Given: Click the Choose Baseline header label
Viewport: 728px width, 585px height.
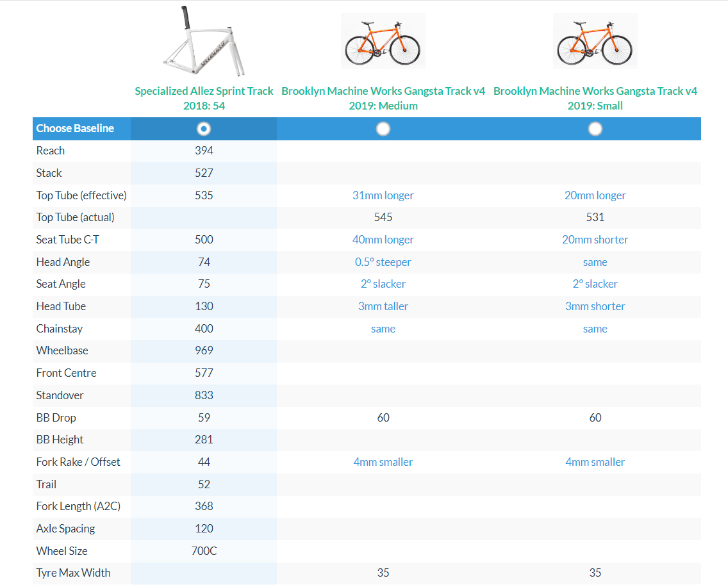Looking at the screenshot, I should [x=75, y=129].
